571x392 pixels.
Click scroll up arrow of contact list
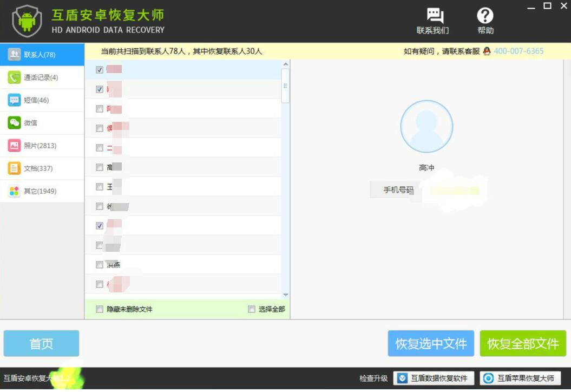pos(286,64)
